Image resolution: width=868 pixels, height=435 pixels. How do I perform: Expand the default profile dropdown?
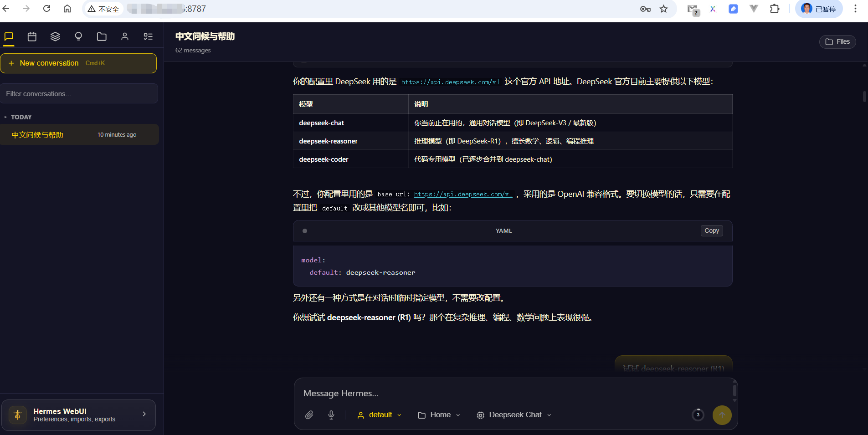pos(380,415)
